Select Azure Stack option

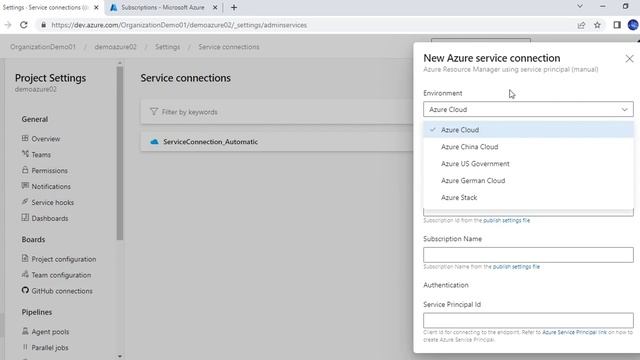(x=528, y=197)
